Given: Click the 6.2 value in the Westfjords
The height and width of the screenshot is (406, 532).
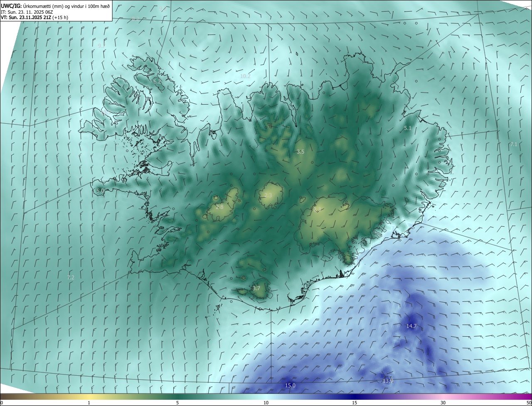Looking at the screenshot, I should pos(157,82).
